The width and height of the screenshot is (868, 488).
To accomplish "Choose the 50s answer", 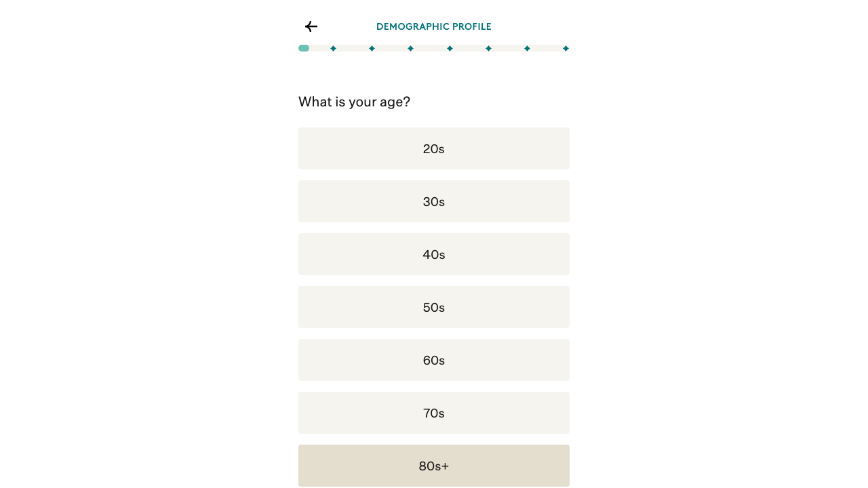I will (434, 307).
